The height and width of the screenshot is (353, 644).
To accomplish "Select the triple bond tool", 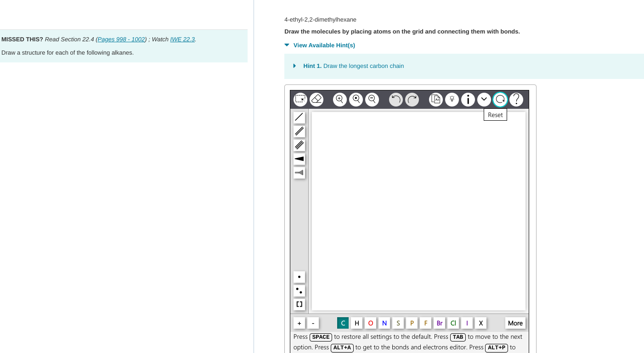I will pyautogui.click(x=299, y=145).
